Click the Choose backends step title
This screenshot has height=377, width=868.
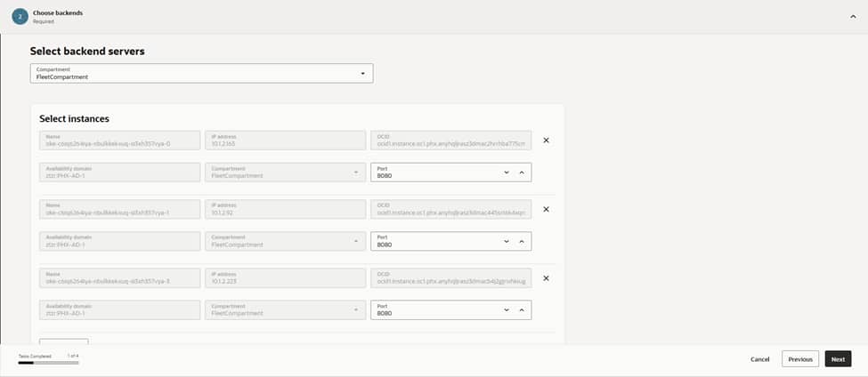58,12
